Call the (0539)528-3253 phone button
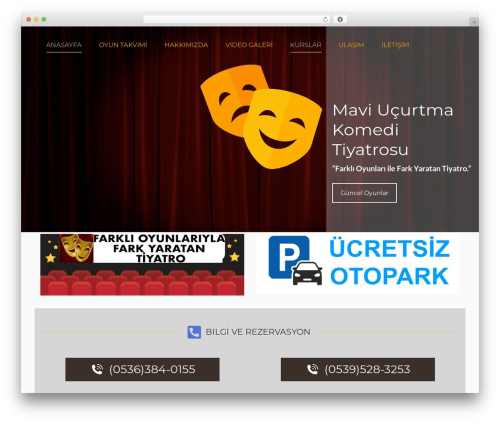This screenshot has width=500, height=423. coord(358,369)
